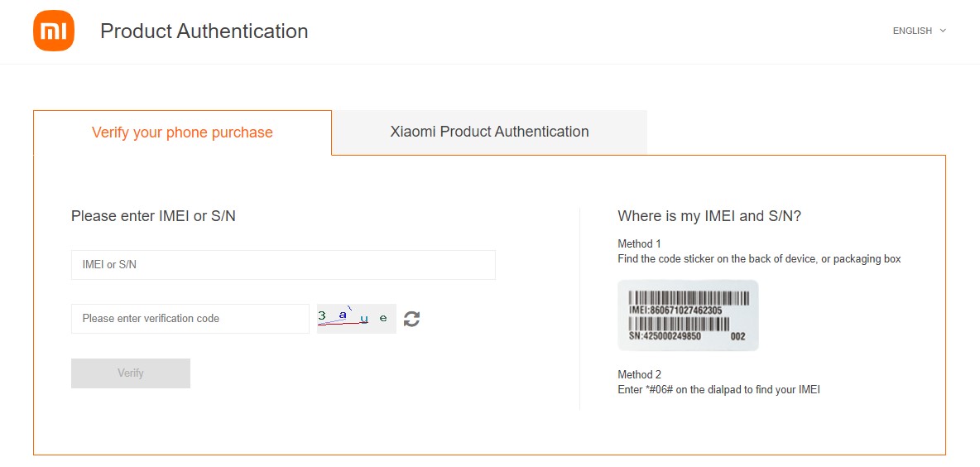Image resolution: width=980 pixels, height=467 pixels.
Task: Click the "Please enter IMEI or S/N" heading
Action: (153, 216)
